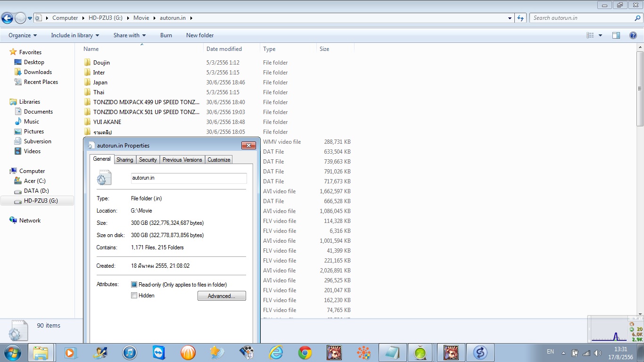Show the preview pane
The height and width of the screenshot is (362, 644).
click(x=616, y=35)
